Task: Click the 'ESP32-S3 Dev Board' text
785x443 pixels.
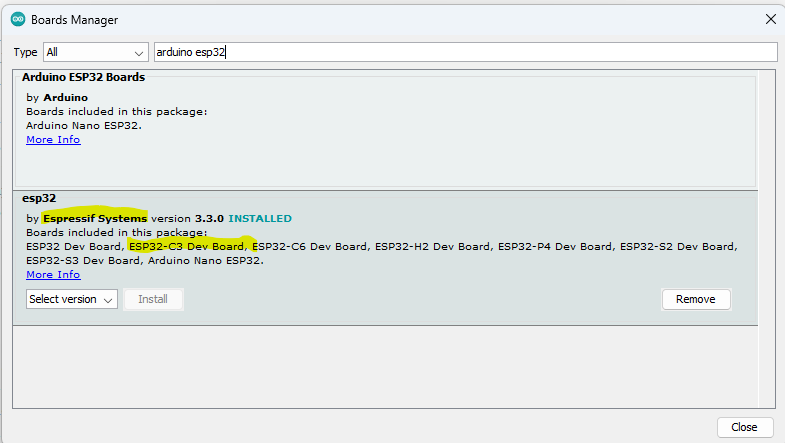Action: (83, 261)
